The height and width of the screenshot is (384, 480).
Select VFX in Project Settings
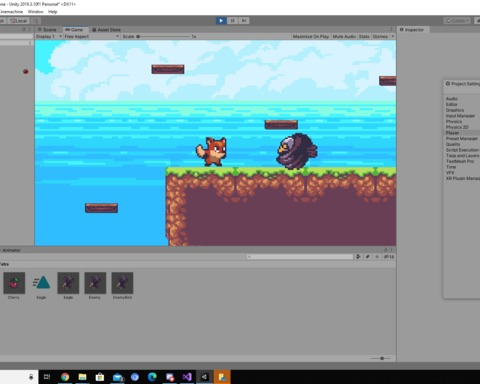[x=450, y=172]
